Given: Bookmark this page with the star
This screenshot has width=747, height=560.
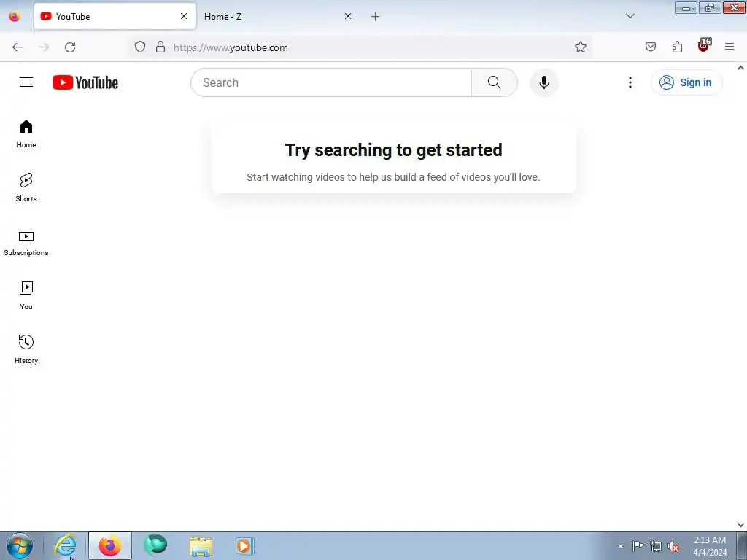Looking at the screenshot, I should click(x=580, y=47).
